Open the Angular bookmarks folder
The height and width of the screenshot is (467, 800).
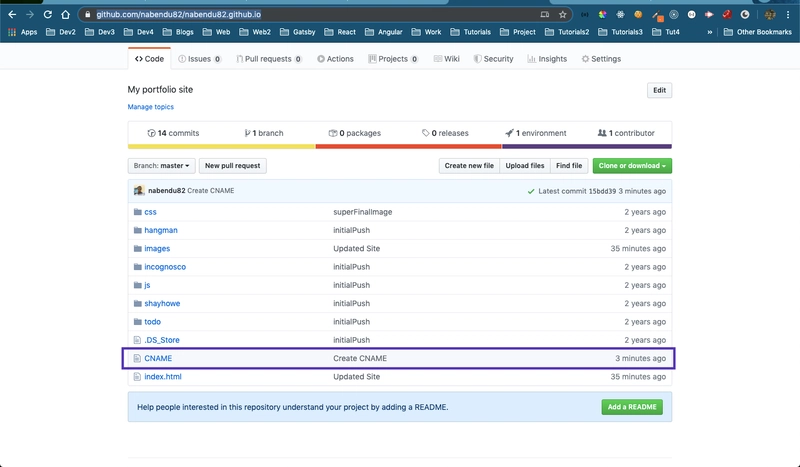pos(384,32)
